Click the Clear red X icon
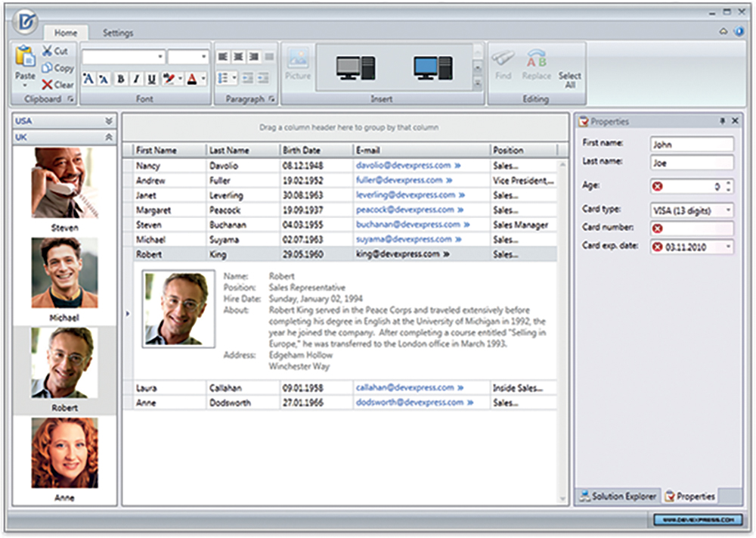Screen dimensions: 756x538 coord(48,85)
